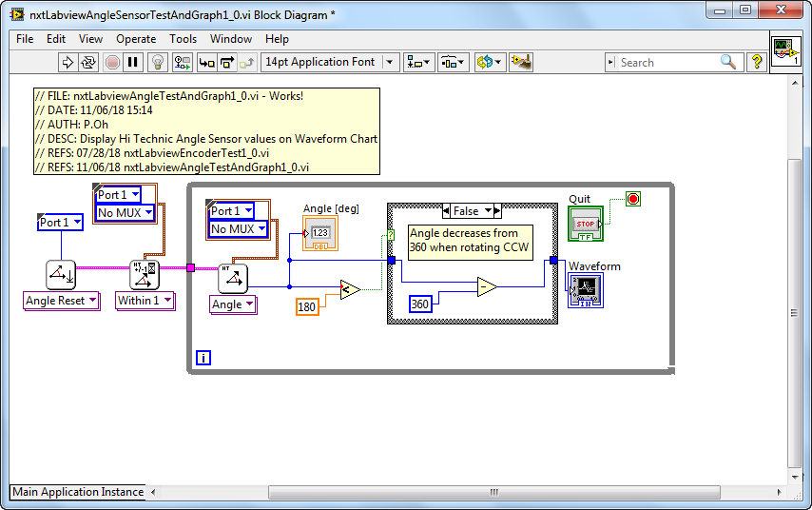Open the Within 1 selector dropdown
Image resolution: width=812 pixels, height=510 pixels.
[145, 301]
